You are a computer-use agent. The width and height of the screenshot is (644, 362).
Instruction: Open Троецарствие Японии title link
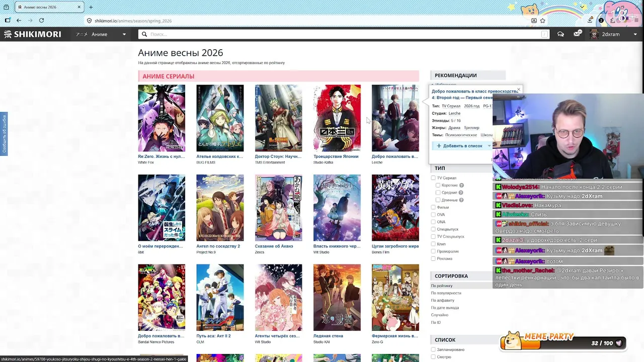(x=336, y=156)
